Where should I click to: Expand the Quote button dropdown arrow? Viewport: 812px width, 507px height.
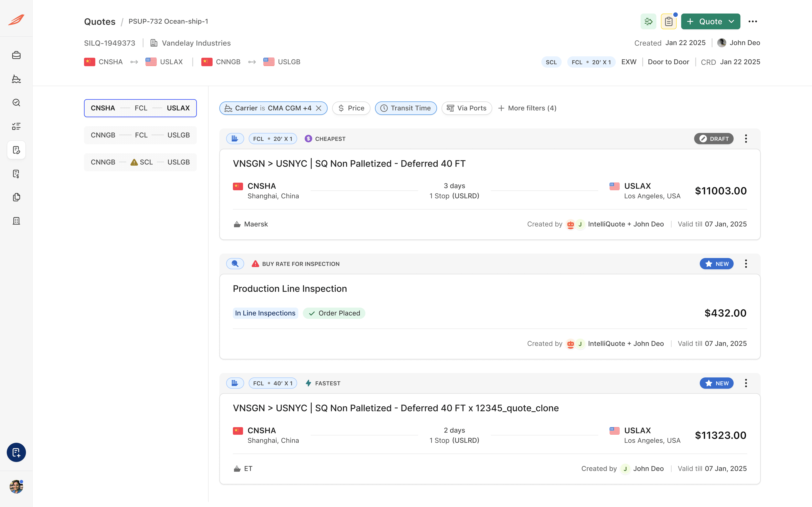coord(732,21)
